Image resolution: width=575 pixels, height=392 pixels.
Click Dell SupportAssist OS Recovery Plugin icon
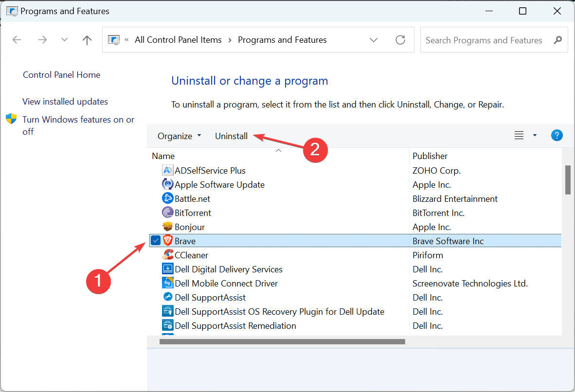(167, 311)
